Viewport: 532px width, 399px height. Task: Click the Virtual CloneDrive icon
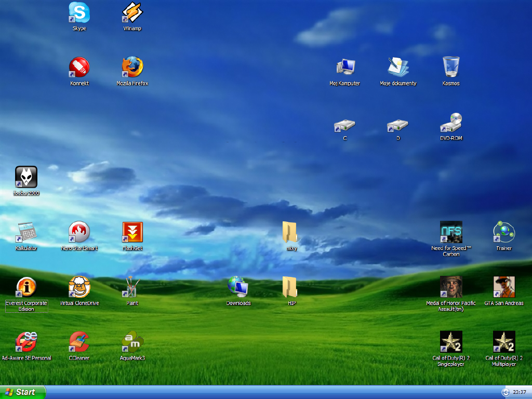pos(79,287)
